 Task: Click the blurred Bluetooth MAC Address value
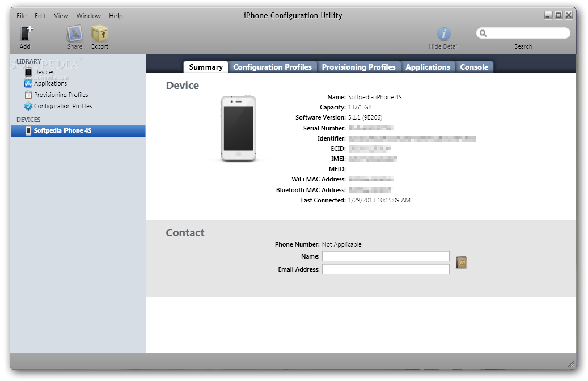[370, 190]
